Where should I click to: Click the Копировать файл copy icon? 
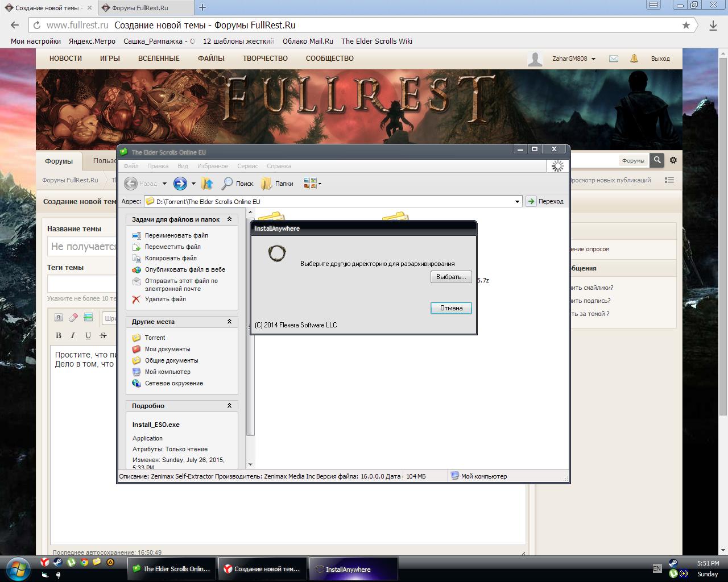136,258
